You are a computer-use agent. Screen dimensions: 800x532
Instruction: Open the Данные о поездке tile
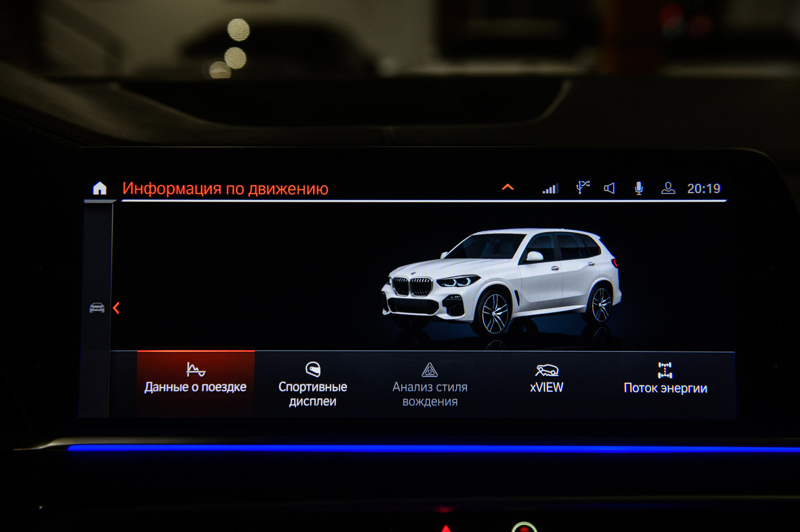coord(196,384)
